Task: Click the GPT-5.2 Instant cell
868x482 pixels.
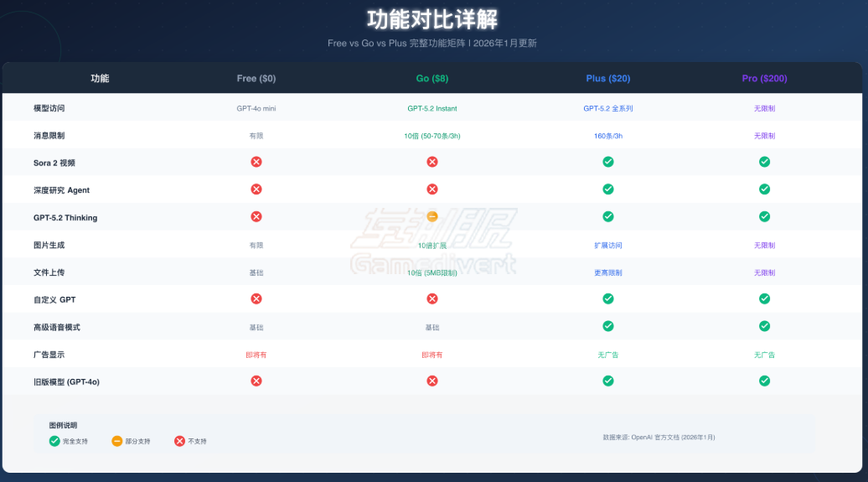Action: pos(432,109)
